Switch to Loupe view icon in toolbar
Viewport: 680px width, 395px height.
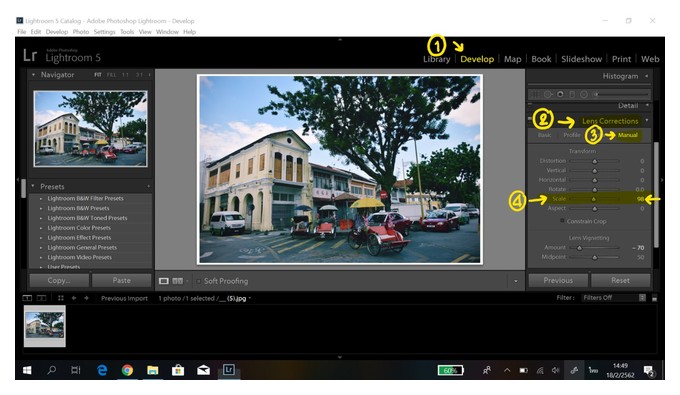[x=163, y=281]
